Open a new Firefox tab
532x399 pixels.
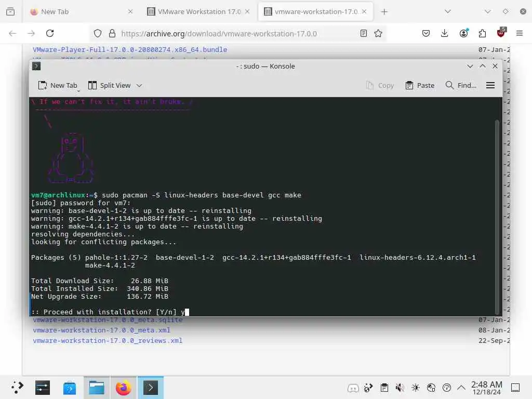click(384, 12)
